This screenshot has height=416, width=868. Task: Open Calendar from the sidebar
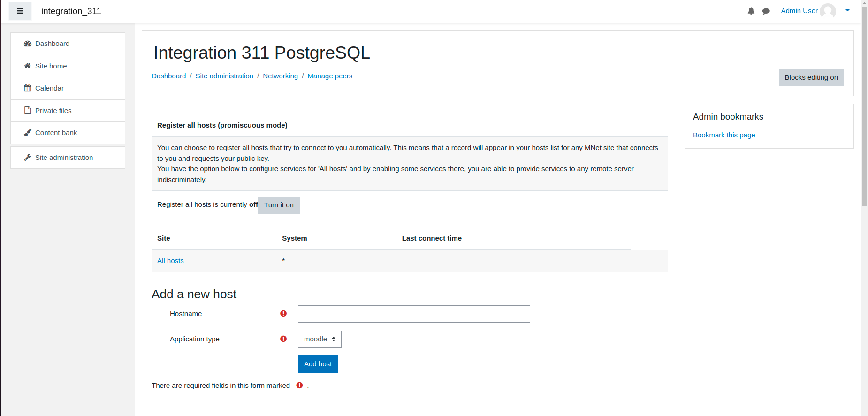[68, 88]
